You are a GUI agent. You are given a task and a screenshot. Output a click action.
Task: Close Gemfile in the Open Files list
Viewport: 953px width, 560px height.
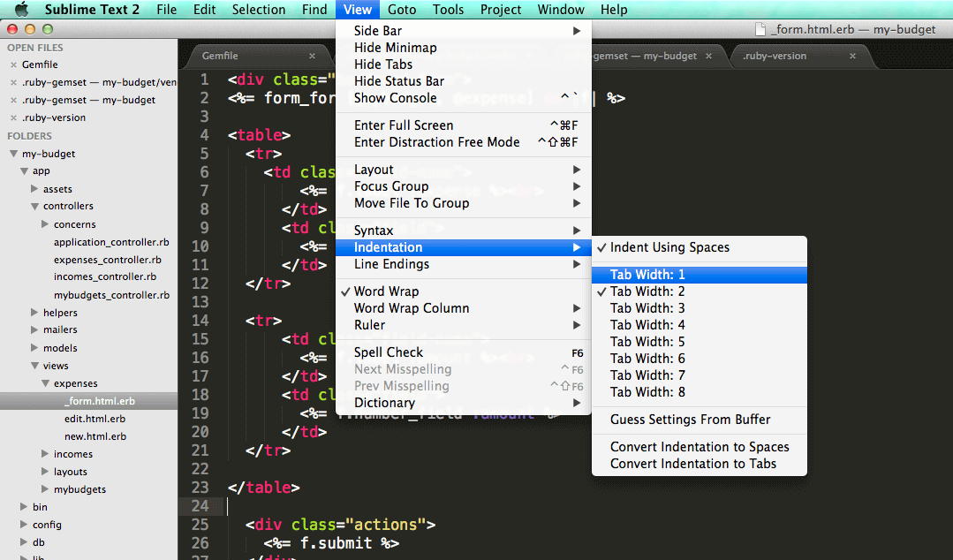(x=13, y=64)
